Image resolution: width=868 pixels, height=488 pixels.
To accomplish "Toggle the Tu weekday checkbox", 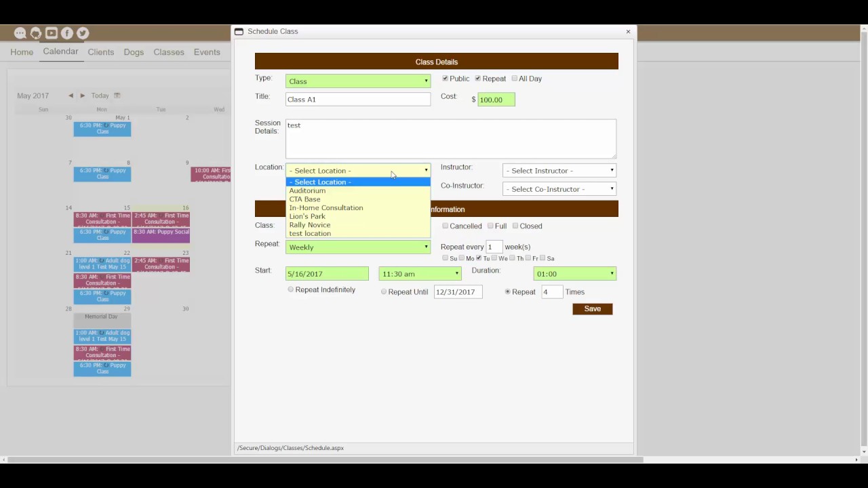I will (x=479, y=258).
